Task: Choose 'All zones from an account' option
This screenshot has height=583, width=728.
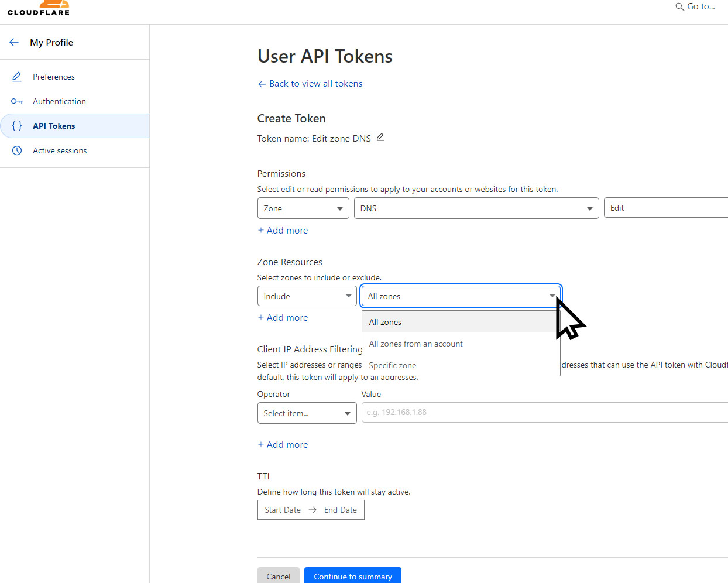Action: point(415,344)
